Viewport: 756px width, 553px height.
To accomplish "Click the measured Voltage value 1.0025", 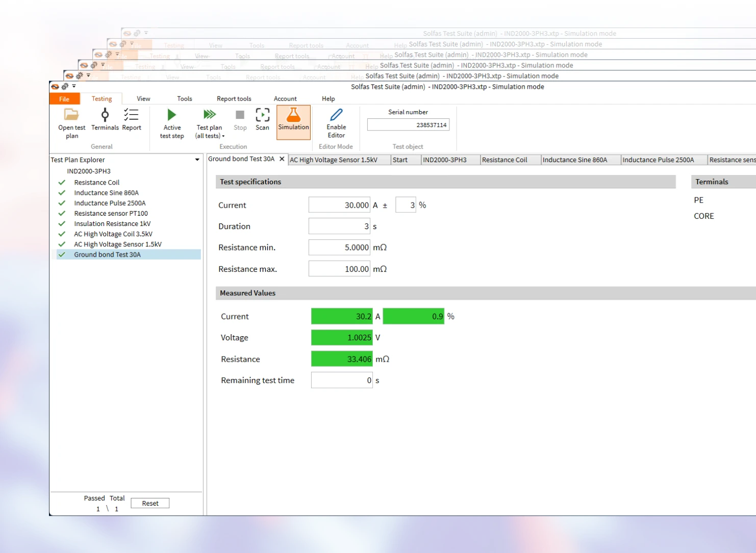I will pyautogui.click(x=342, y=337).
